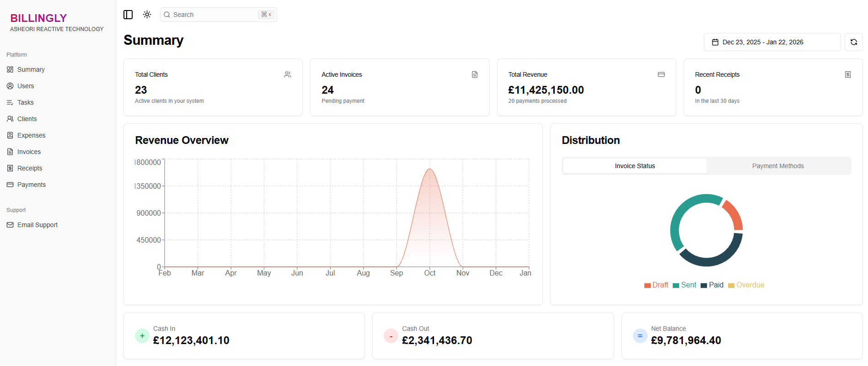Click the Active Invoices document icon

[475, 74]
